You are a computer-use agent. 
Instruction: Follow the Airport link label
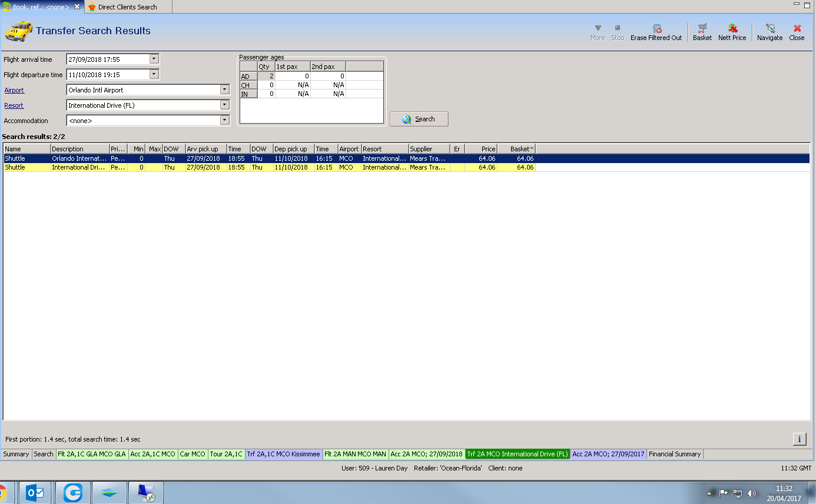(x=14, y=90)
